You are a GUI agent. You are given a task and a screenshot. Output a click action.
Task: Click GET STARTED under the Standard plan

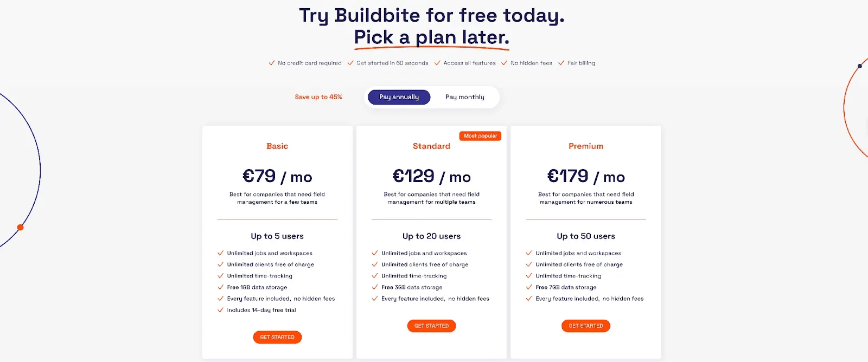[431, 326]
